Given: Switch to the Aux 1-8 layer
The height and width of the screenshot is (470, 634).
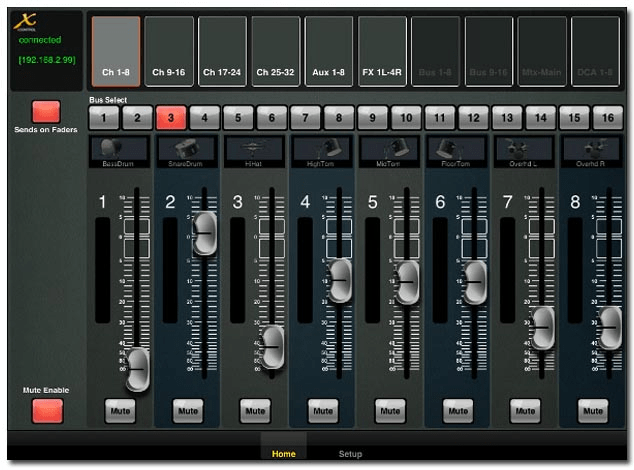Looking at the screenshot, I should [329, 51].
